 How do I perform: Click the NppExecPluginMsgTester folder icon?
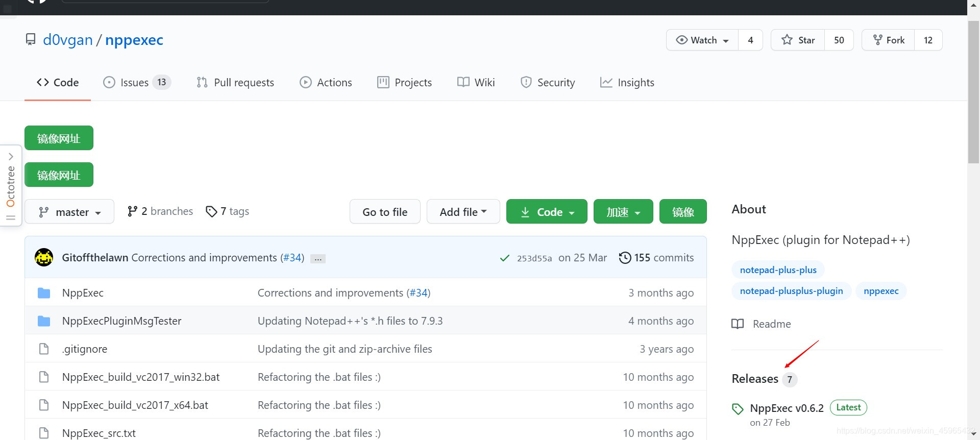point(44,321)
